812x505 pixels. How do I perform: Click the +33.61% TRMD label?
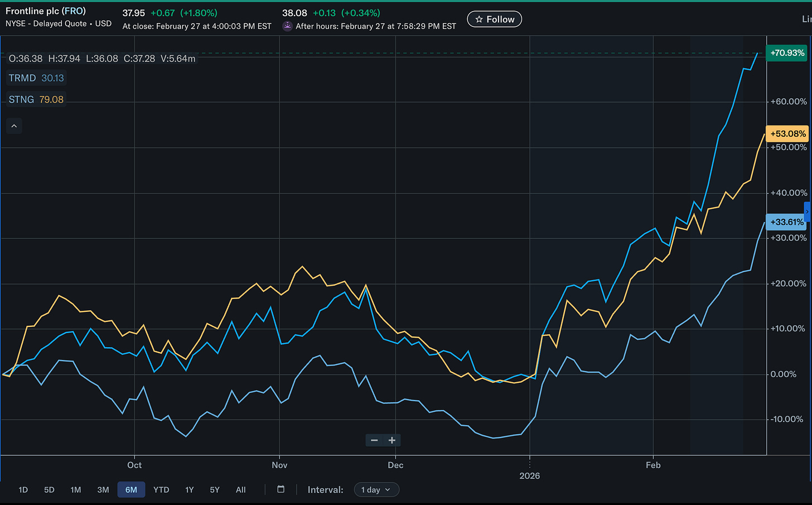pos(786,222)
